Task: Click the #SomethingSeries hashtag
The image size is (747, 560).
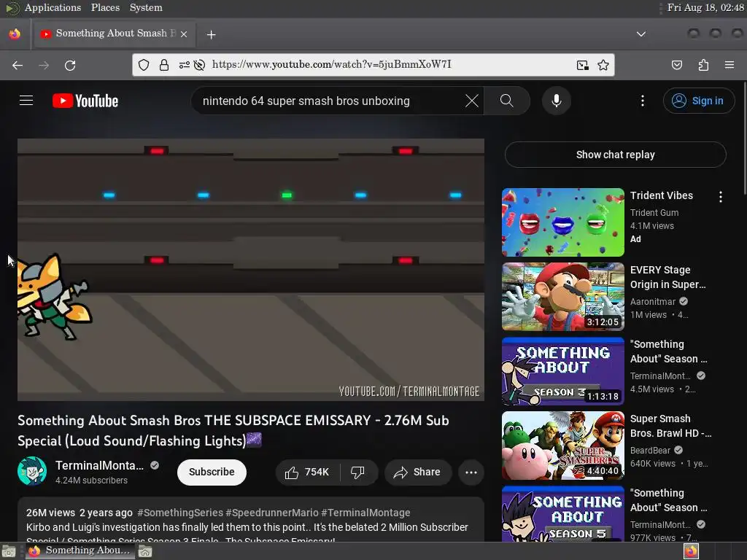Action: tap(180, 513)
